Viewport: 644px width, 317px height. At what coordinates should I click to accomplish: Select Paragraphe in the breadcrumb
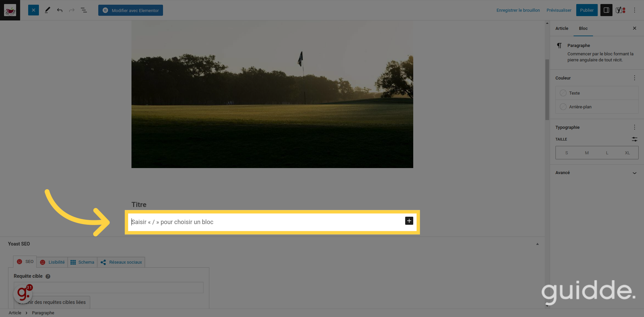pos(43,313)
